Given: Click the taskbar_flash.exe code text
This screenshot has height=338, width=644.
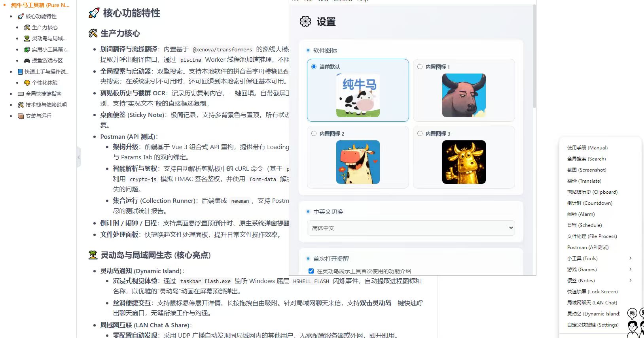Looking at the screenshot, I should [x=205, y=281].
